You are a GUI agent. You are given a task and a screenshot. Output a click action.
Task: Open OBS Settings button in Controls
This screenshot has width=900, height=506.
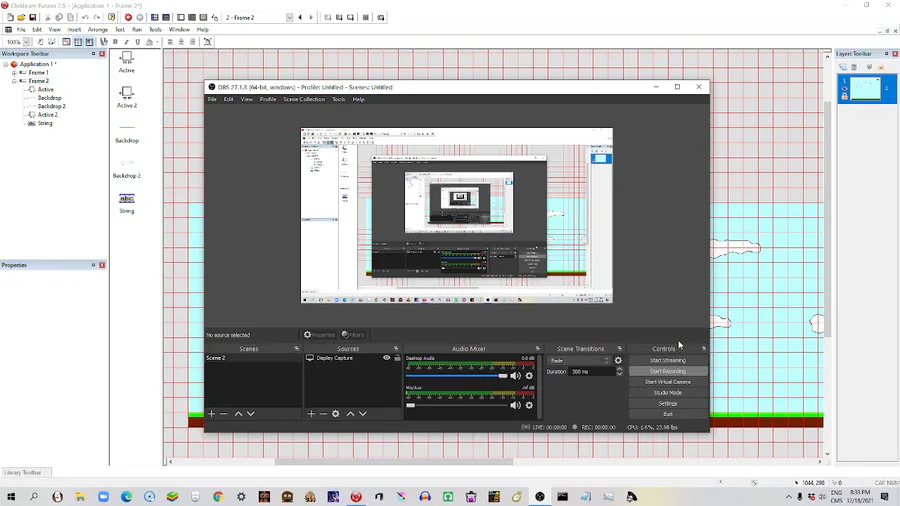[668, 403]
